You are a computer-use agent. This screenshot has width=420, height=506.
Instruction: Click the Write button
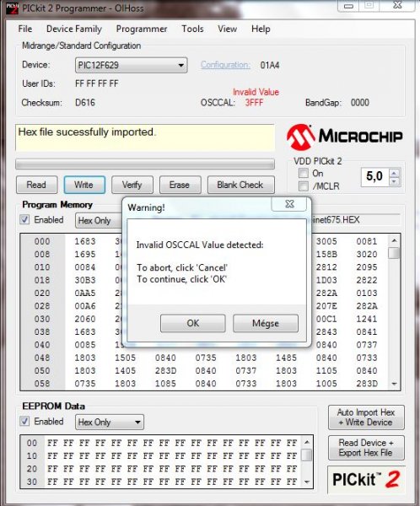(x=84, y=185)
